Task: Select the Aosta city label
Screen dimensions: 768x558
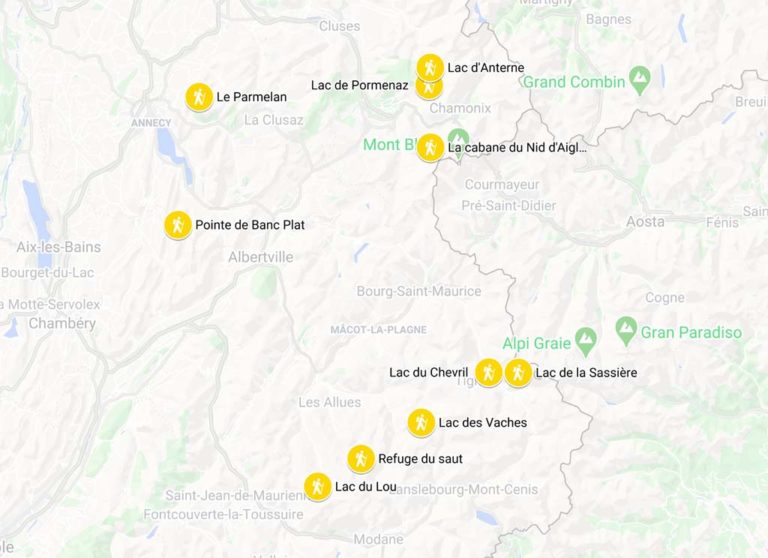Action: point(645,222)
